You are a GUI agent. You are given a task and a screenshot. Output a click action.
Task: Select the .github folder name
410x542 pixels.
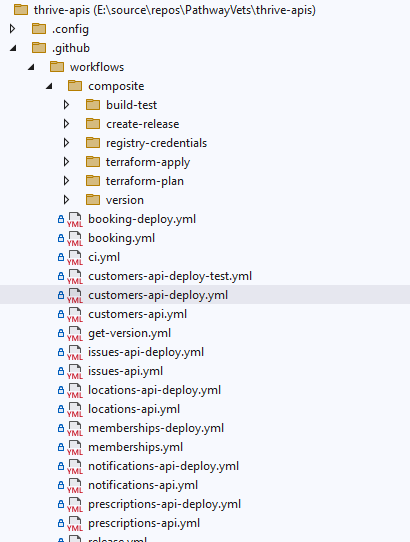71,48
